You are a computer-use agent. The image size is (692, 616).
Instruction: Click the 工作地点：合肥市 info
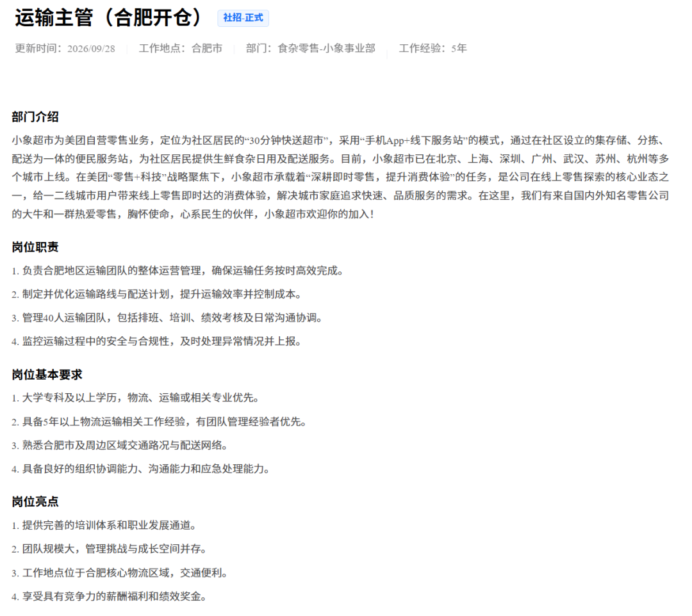(181, 49)
